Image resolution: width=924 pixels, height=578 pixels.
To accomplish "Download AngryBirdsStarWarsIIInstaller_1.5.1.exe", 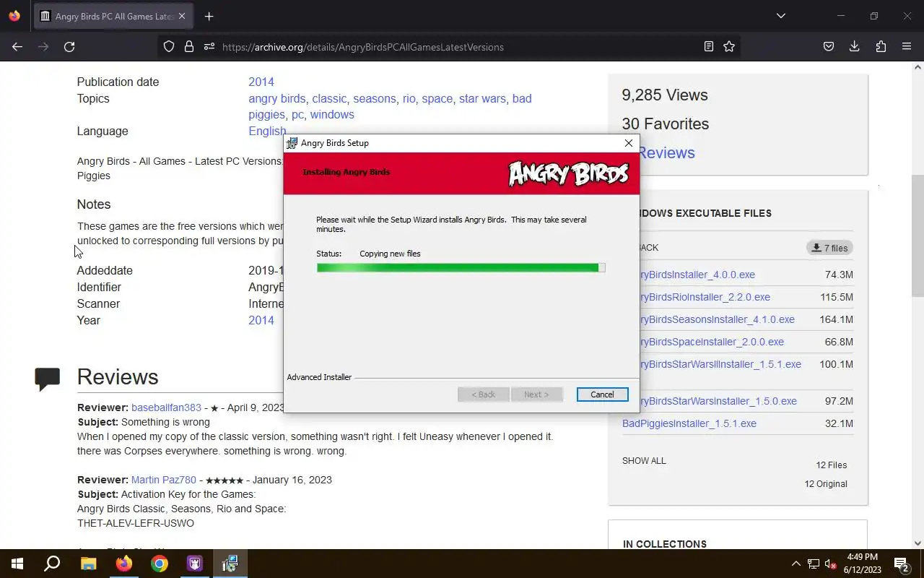I will point(720,364).
